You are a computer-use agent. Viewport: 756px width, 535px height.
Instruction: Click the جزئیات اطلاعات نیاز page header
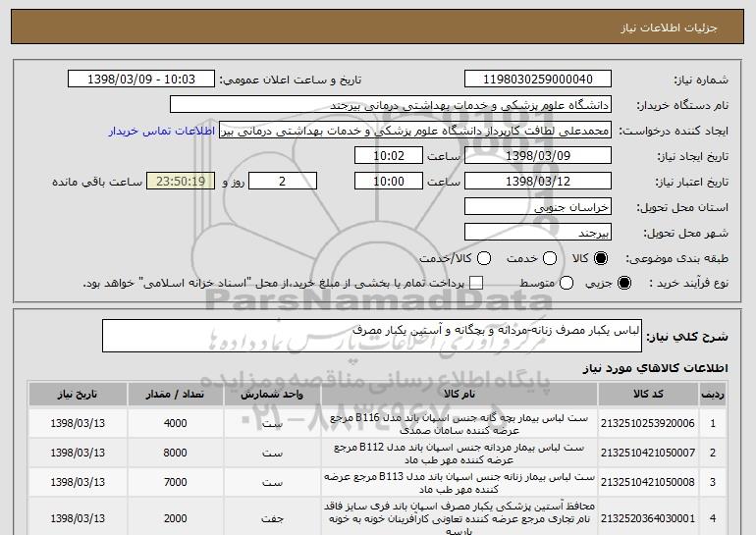[669, 27]
